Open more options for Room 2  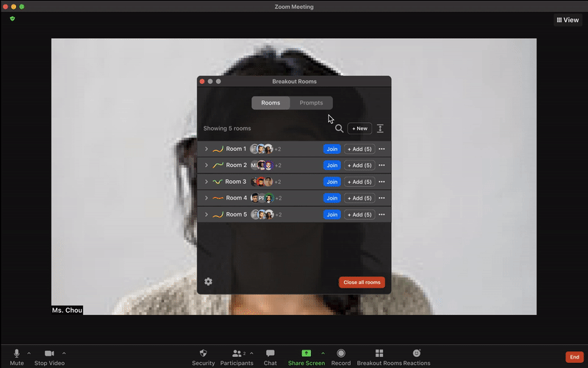click(x=381, y=165)
